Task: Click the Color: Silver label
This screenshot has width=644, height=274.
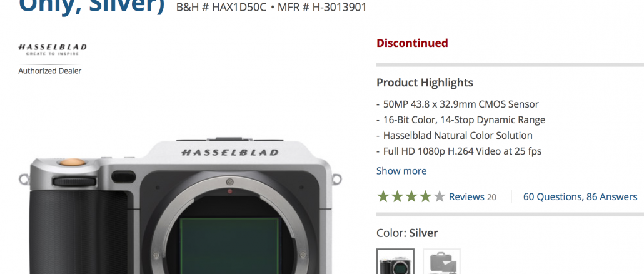Action: (407, 233)
